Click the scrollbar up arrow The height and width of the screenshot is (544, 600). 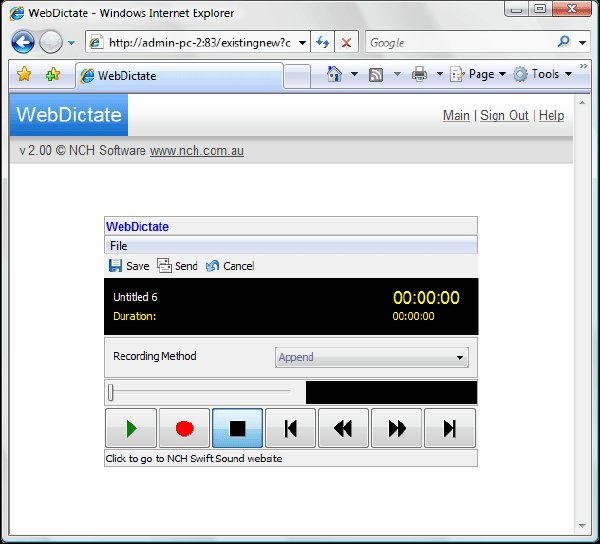(582, 103)
